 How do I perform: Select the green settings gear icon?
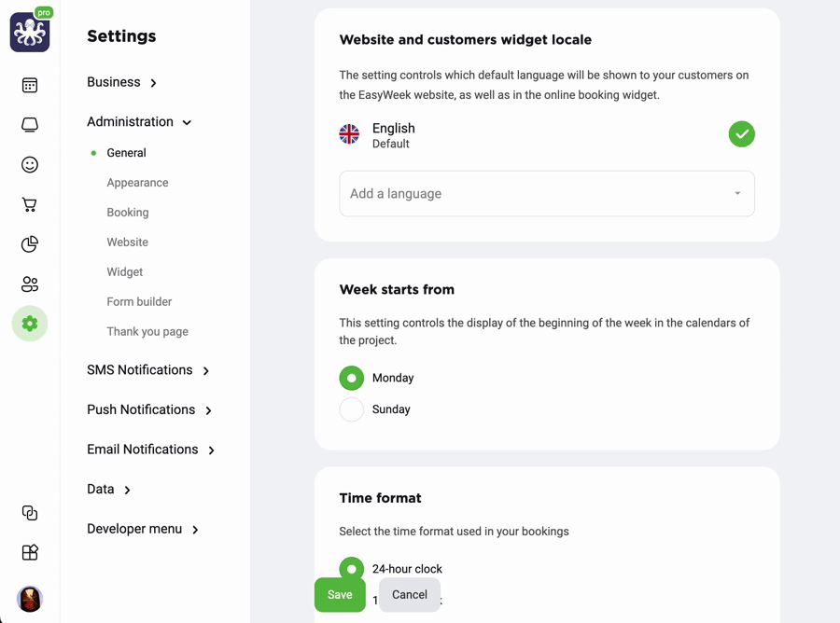[30, 324]
